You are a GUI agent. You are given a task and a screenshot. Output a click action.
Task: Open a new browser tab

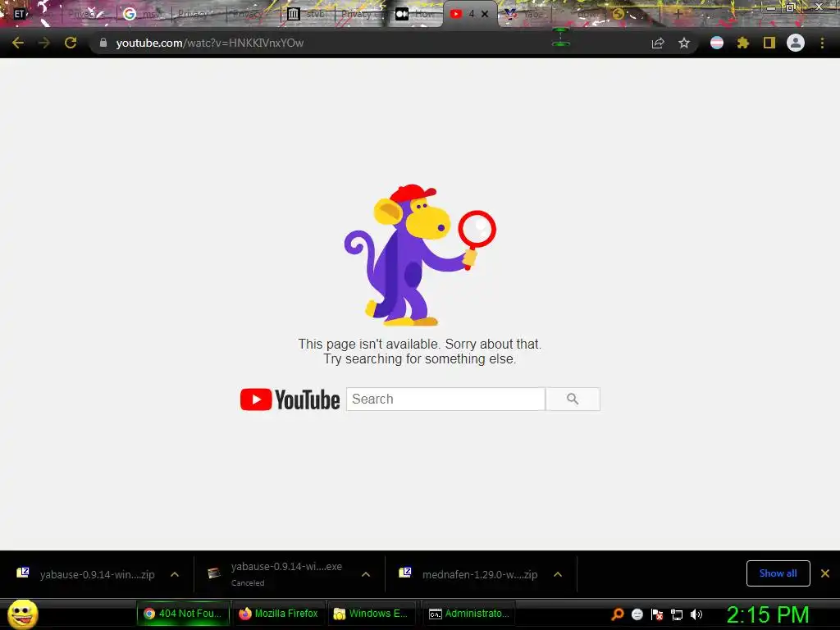point(678,14)
